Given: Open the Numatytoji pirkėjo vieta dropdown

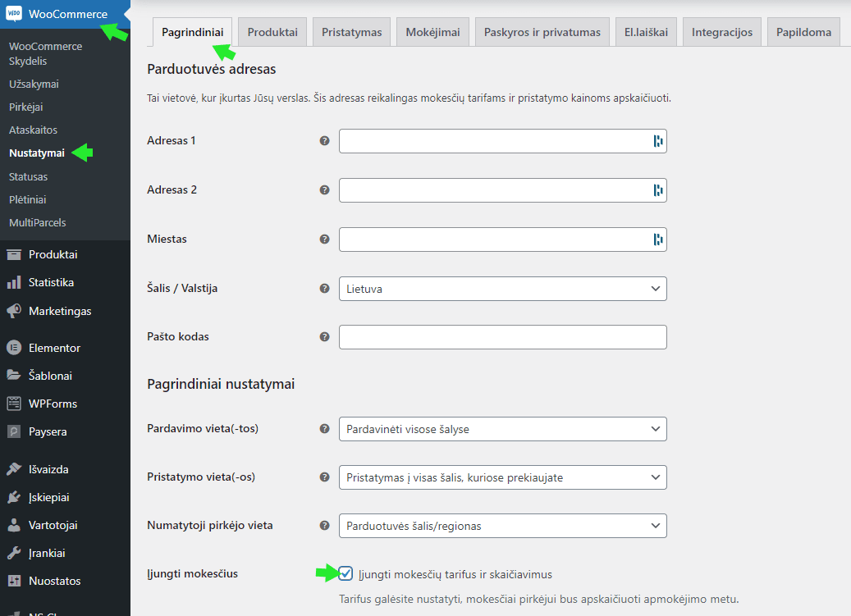Looking at the screenshot, I should pyautogui.click(x=502, y=526).
